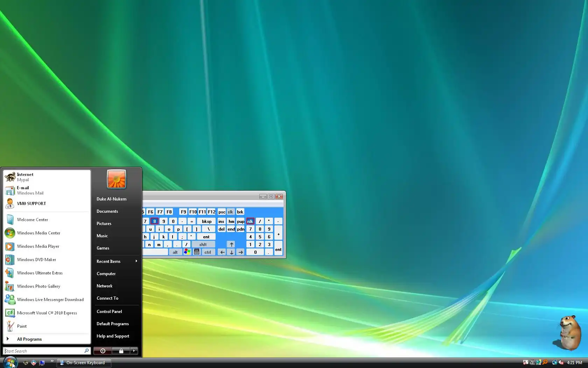
Task: Open Help and Support
Action: [x=117, y=336]
